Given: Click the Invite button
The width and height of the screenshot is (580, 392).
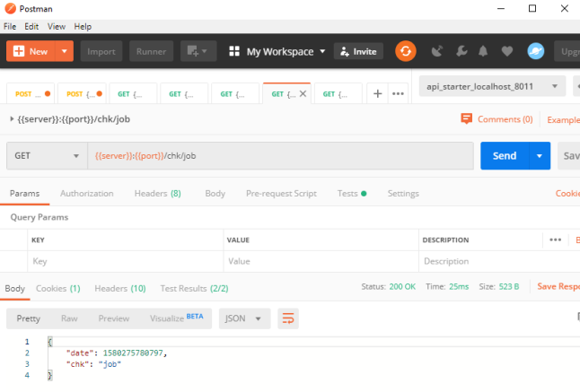Looking at the screenshot, I should coord(358,51).
